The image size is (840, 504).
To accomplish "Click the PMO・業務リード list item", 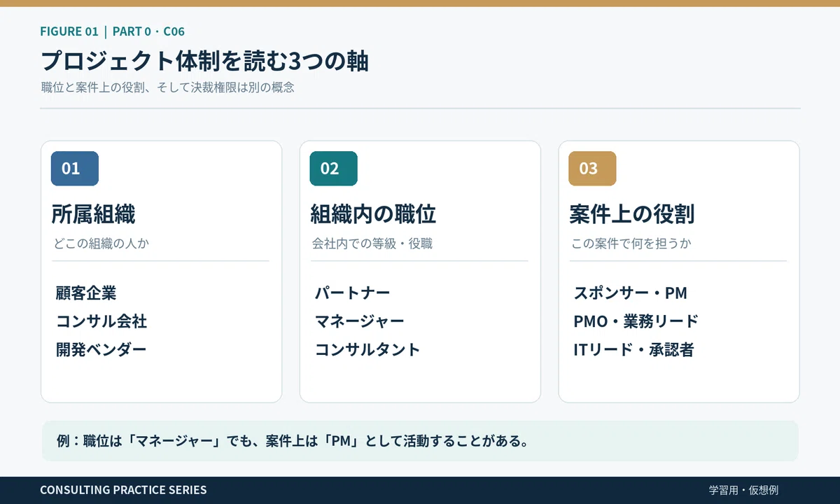I will click(636, 321).
